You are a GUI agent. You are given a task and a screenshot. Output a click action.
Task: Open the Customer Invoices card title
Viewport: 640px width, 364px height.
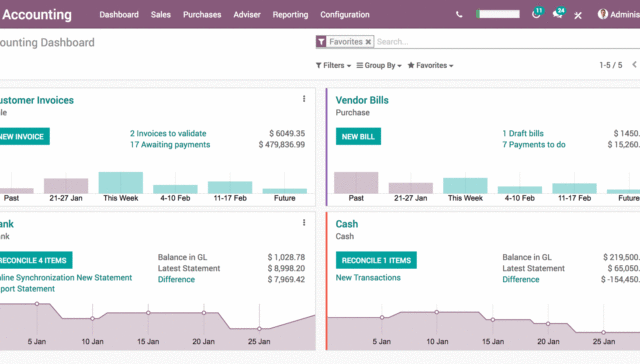37,100
